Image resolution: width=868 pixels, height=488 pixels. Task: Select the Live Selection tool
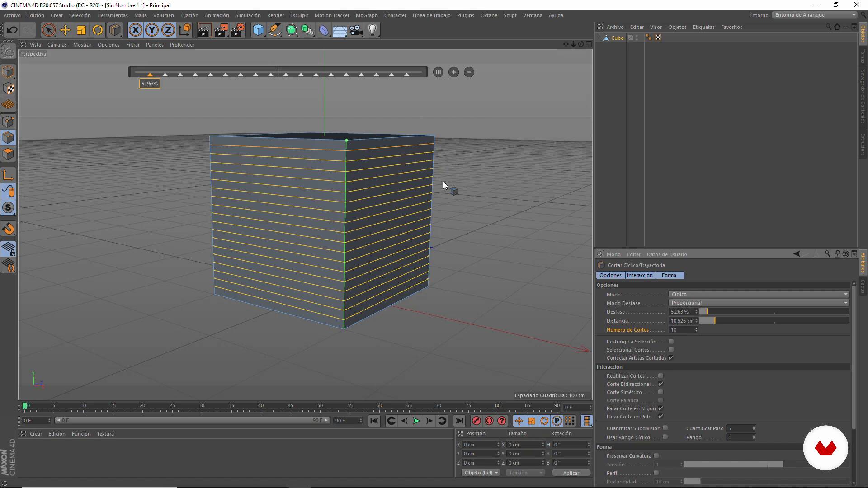point(48,30)
